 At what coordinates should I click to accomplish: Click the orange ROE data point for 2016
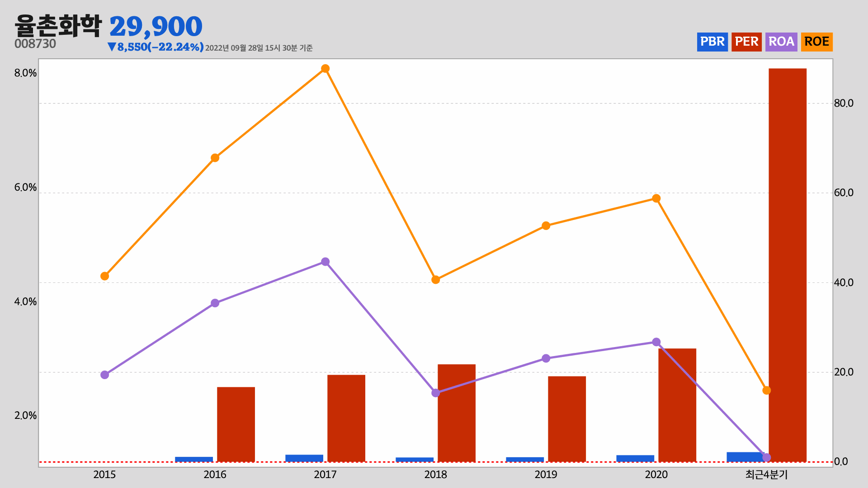click(215, 158)
